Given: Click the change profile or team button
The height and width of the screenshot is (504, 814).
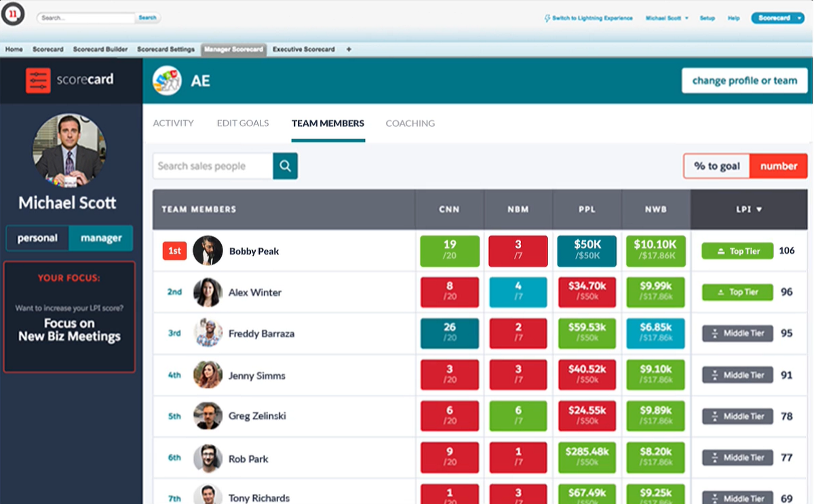Looking at the screenshot, I should (744, 80).
